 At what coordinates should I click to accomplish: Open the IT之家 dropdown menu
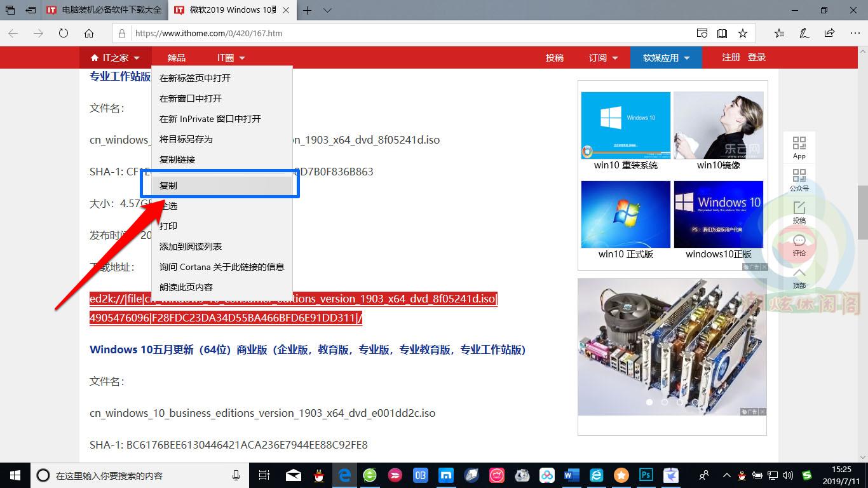(x=115, y=57)
